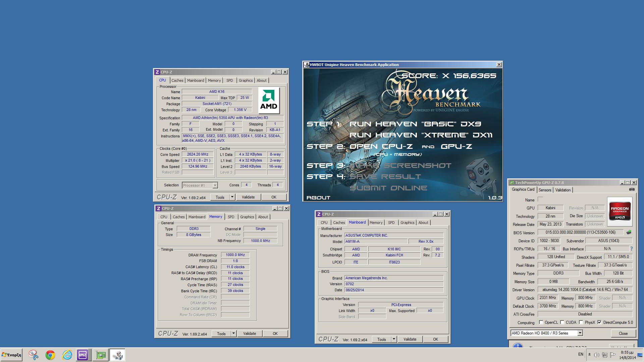
Task: Open Graphics tab in CPU-Z Mainboard window
Action: pyautogui.click(x=408, y=223)
